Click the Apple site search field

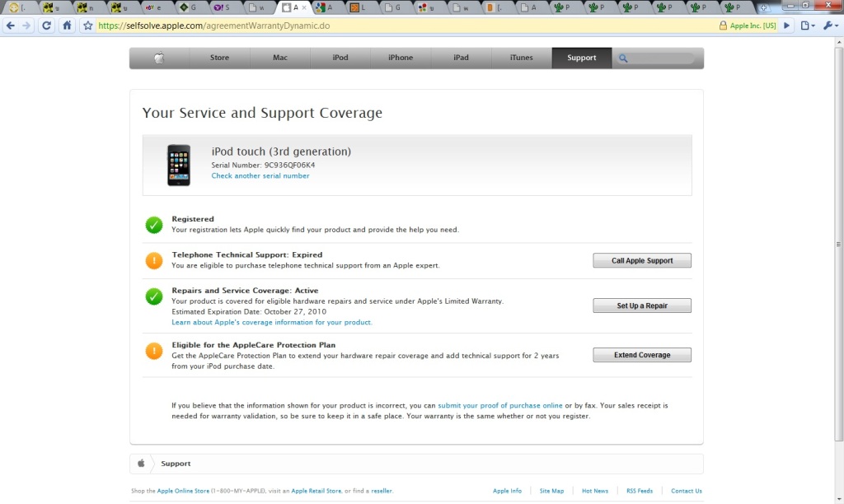click(x=663, y=58)
